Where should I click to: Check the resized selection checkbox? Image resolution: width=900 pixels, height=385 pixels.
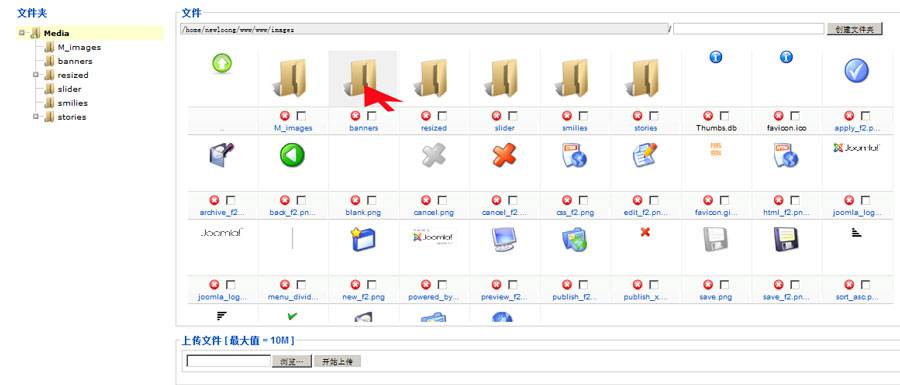point(443,116)
